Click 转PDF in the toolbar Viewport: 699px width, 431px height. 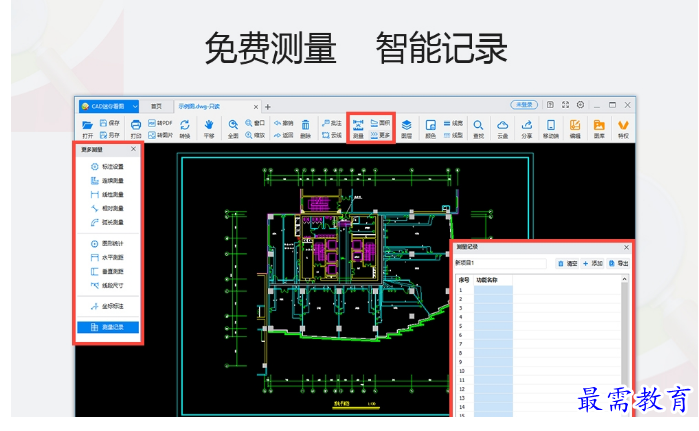pyautogui.click(x=160, y=123)
